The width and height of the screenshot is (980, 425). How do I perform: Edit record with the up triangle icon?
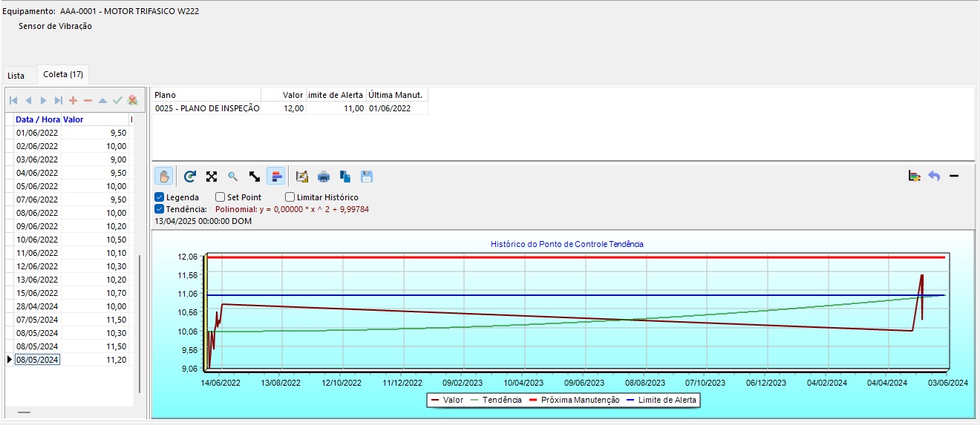pos(102,100)
